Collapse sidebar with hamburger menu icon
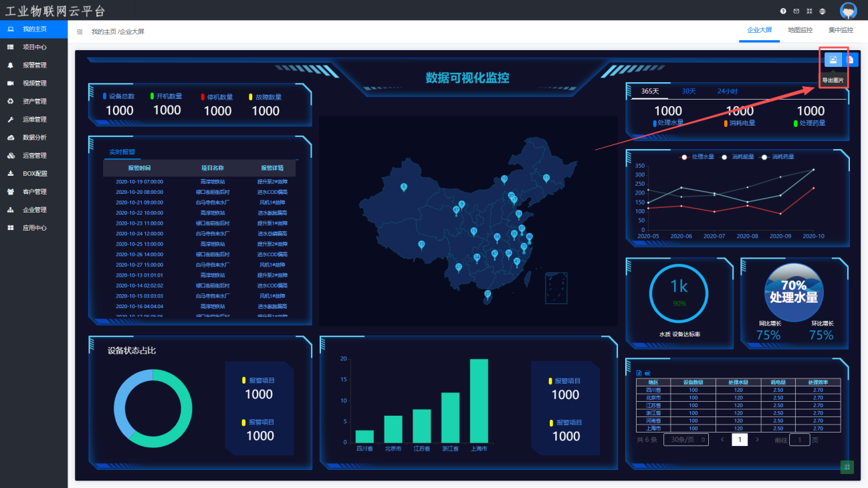This screenshot has width=868, height=488. tap(80, 31)
